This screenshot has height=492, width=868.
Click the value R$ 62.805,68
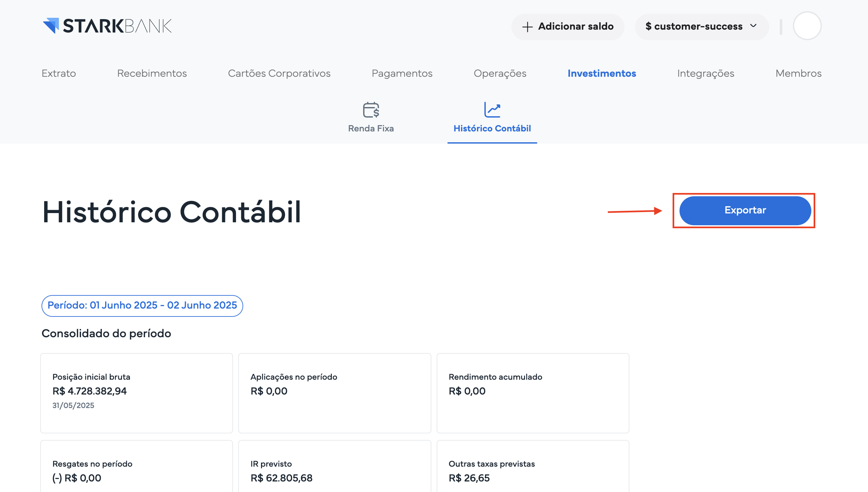(x=281, y=478)
